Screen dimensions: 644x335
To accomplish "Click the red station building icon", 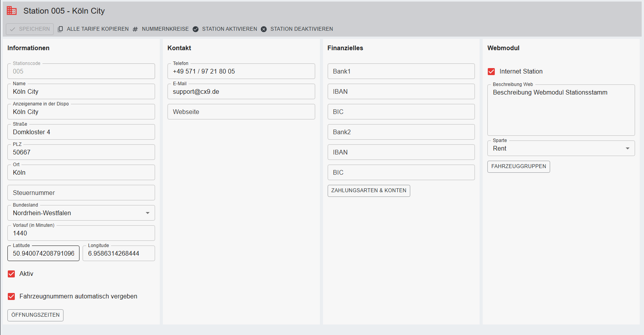I will coord(12,11).
